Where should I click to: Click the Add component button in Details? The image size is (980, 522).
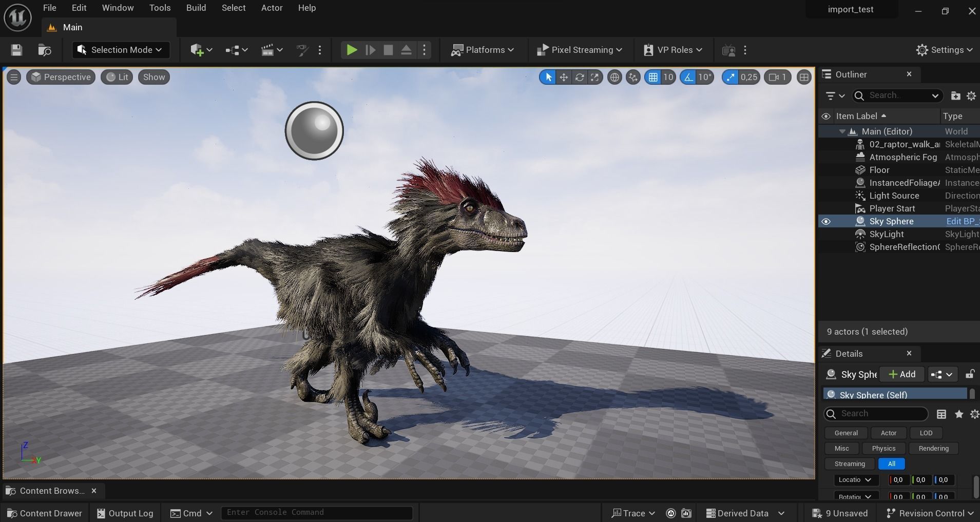coord(902,374)
